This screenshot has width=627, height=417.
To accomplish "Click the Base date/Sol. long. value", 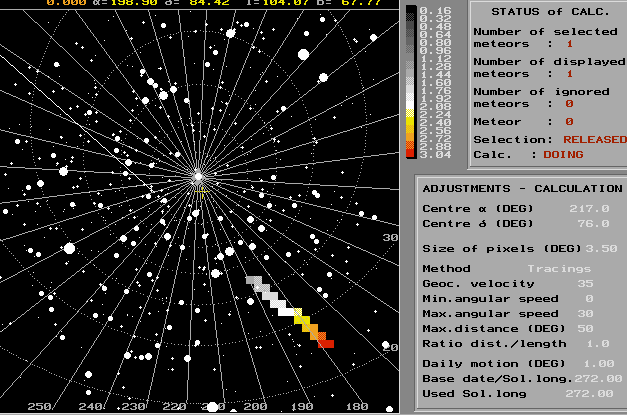I will [x=597, y=377].
